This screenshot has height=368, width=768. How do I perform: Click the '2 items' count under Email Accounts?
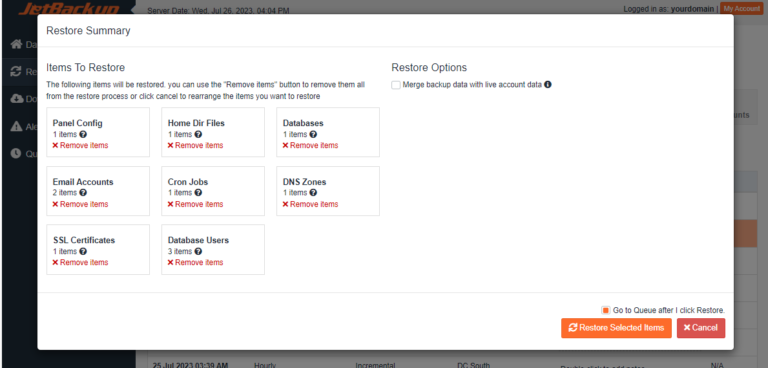pos(65,193)
